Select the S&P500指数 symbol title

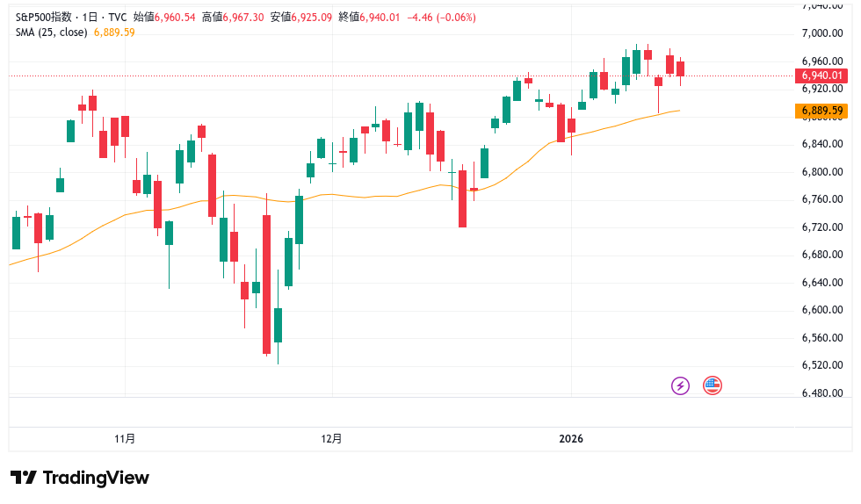click(x=46, y=17)
